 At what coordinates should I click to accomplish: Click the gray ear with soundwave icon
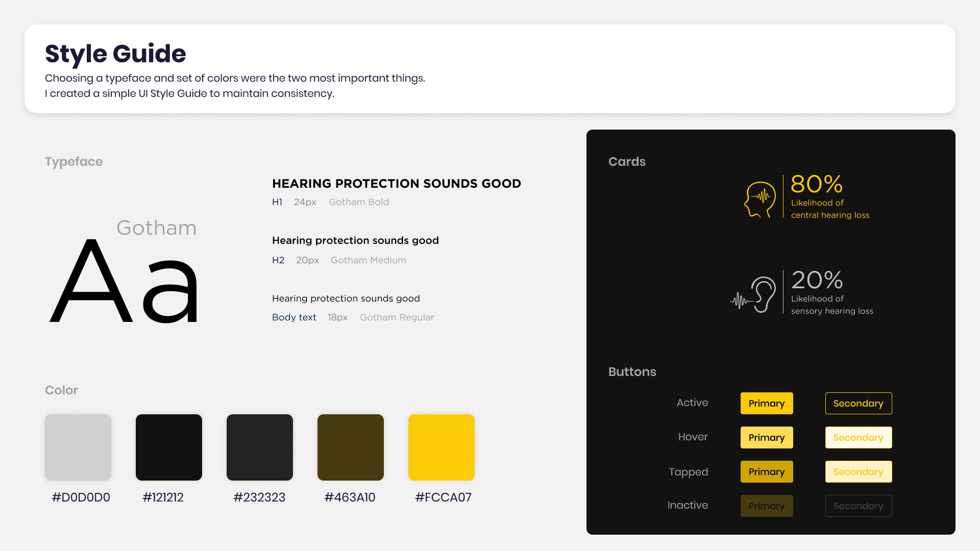(754, 295)
